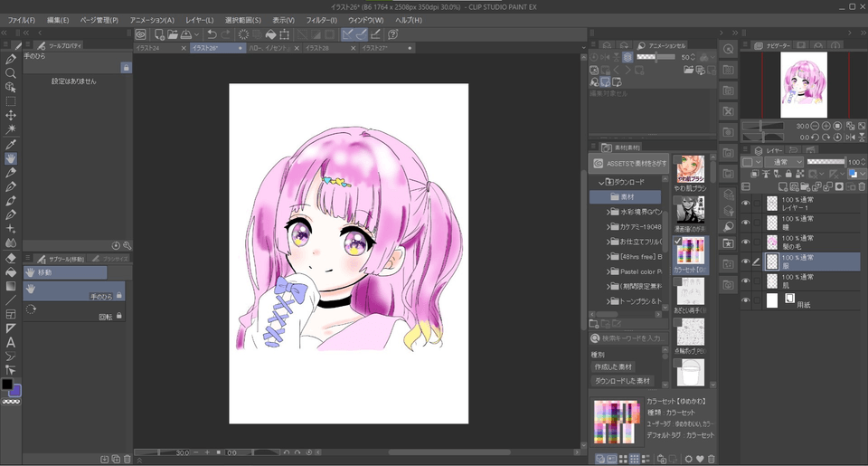Select the Fill bucket tool

coord(11,272)
